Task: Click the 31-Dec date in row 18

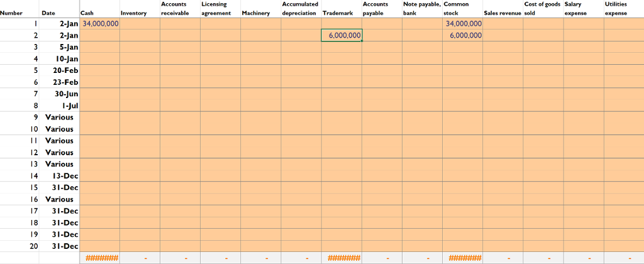Action: click(60, 223)
